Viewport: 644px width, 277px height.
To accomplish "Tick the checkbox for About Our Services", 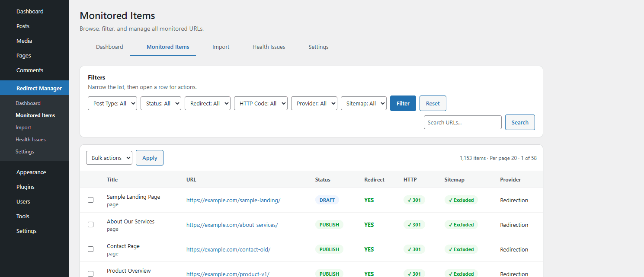I will pyautogui.click(x=90, y=225).
